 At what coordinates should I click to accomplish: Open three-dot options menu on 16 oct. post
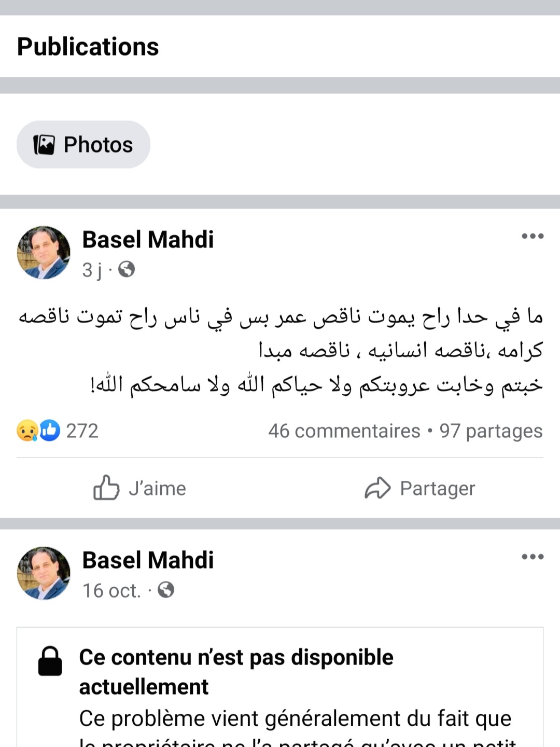pos(533,557)
